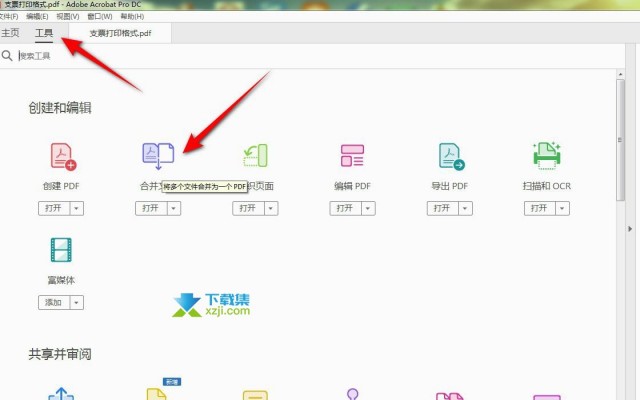640x400 pixels.
Task: Open the 文件(F) menu
Action: click(9, 16)
